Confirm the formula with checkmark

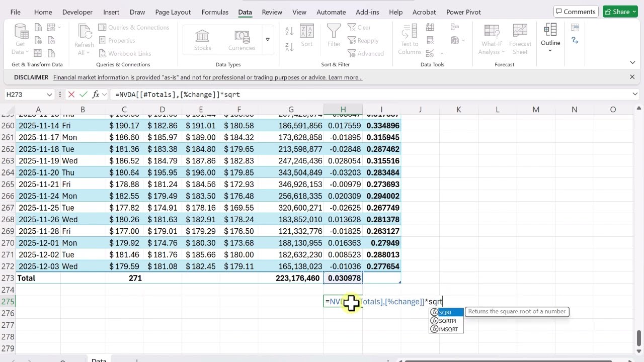point(84,95)
